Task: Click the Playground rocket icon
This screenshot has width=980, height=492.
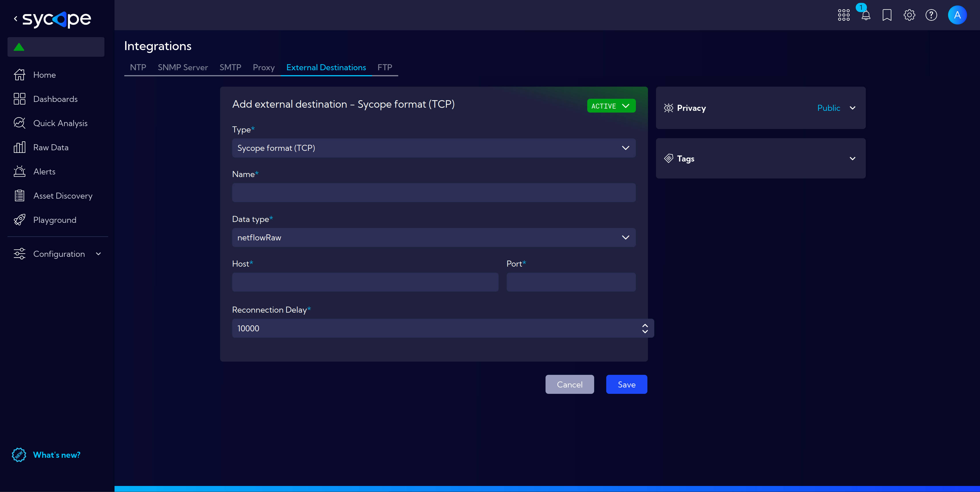Action: point(19,220)
